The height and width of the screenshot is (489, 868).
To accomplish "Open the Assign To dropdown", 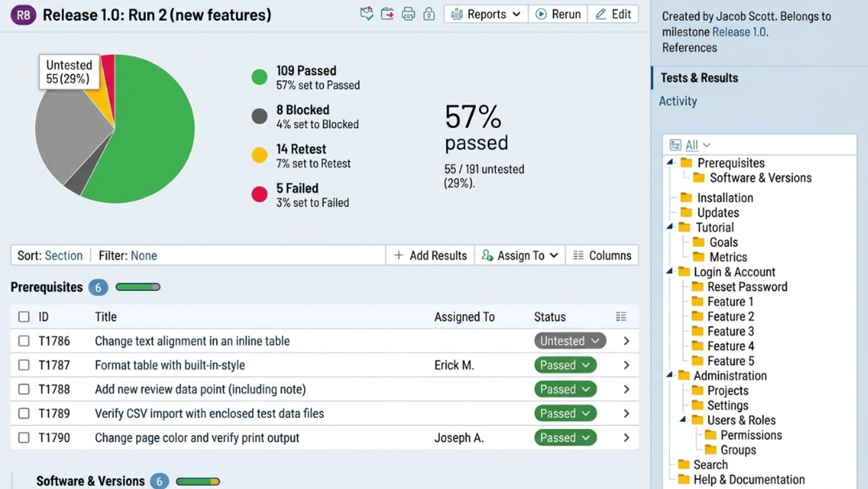I will pos(520,256).
